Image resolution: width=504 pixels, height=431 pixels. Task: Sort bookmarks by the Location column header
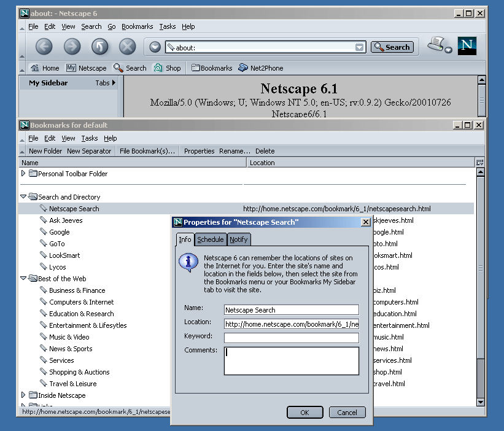360,163
